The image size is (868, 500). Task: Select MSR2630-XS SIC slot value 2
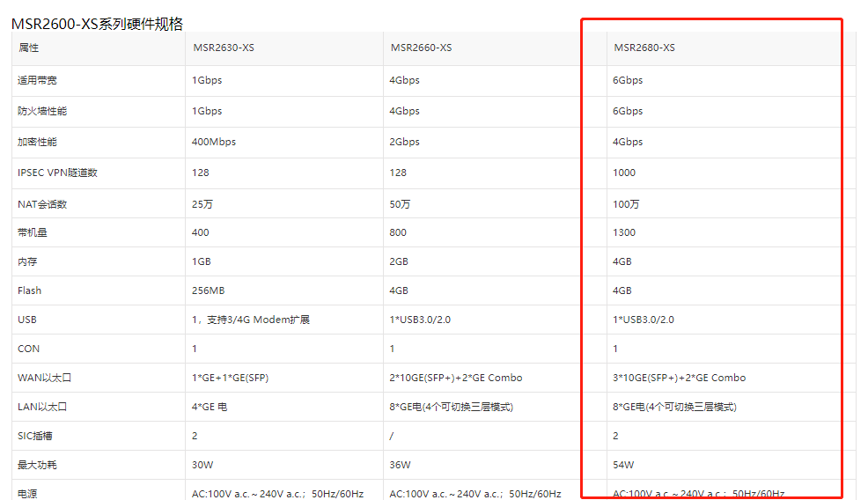click(195, 436)
